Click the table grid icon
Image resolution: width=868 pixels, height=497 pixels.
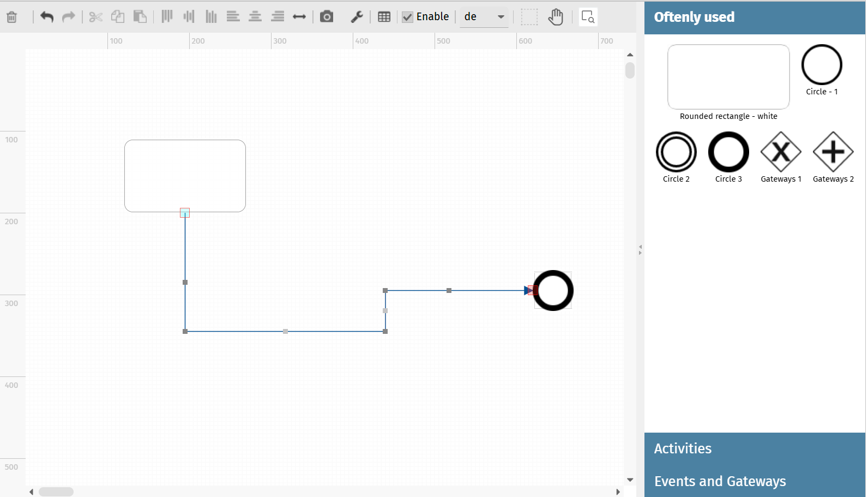[x=384, y=17]
